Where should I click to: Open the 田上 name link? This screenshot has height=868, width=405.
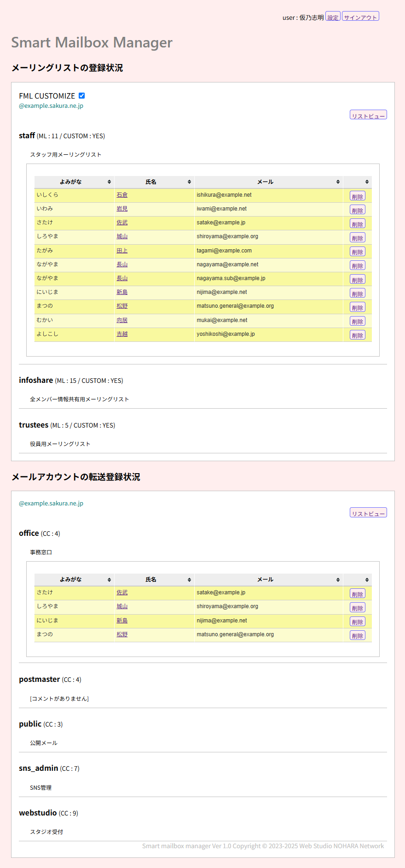click(122, 251)
